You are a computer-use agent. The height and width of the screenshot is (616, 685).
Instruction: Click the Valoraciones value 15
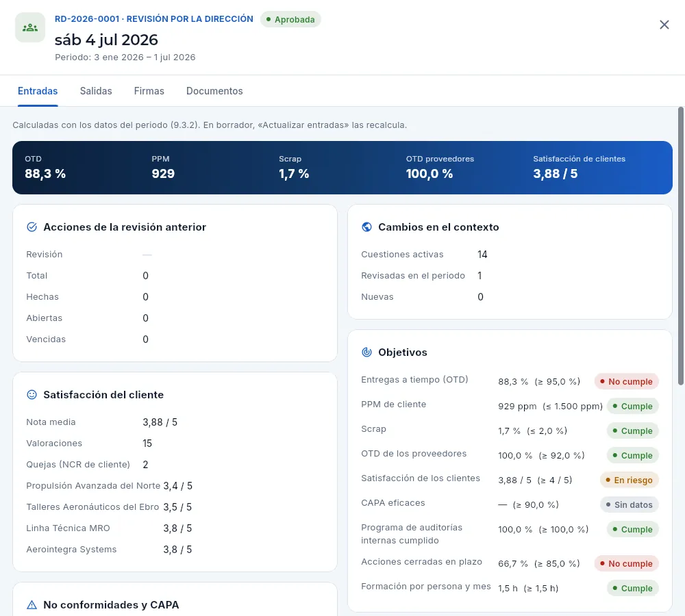[x=147, y=444]
